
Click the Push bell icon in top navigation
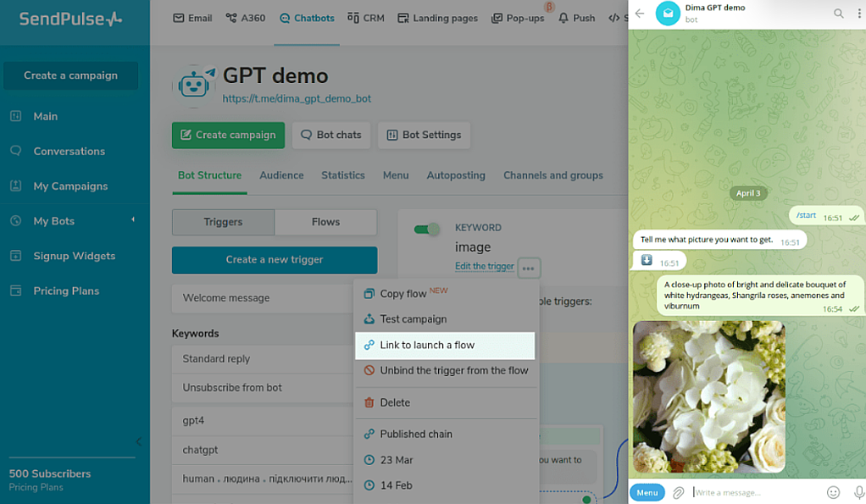pyautogui.click(x=563, y=19)
